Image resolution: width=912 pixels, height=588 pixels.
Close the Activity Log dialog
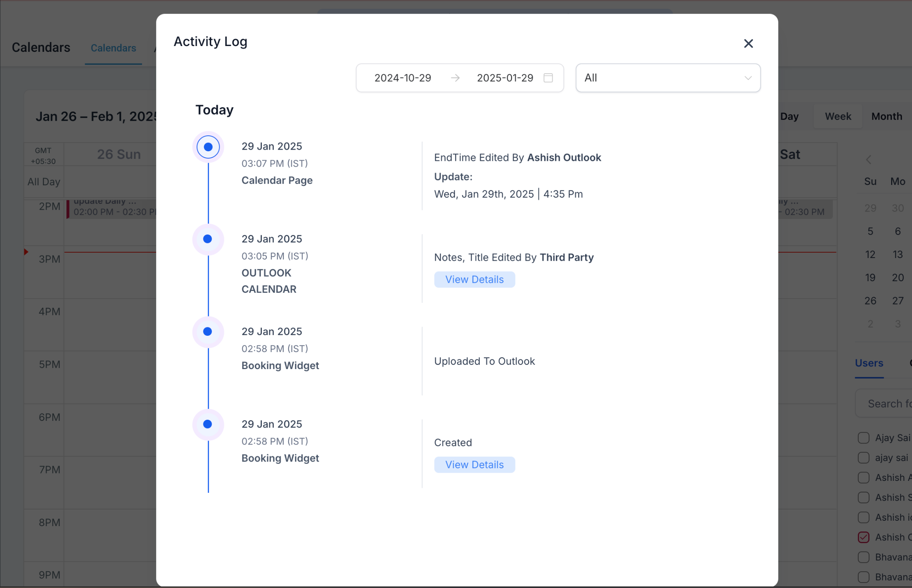[x=748, y=43]
